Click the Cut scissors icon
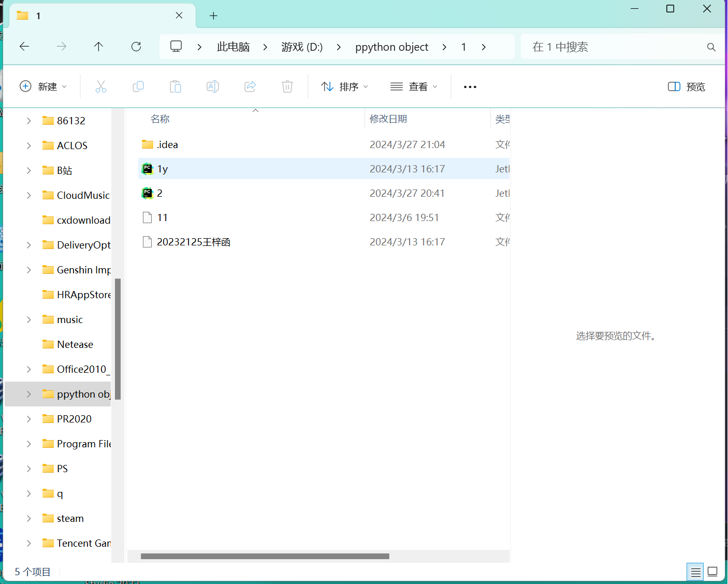The image size is (728, 584). pos(101,86)
